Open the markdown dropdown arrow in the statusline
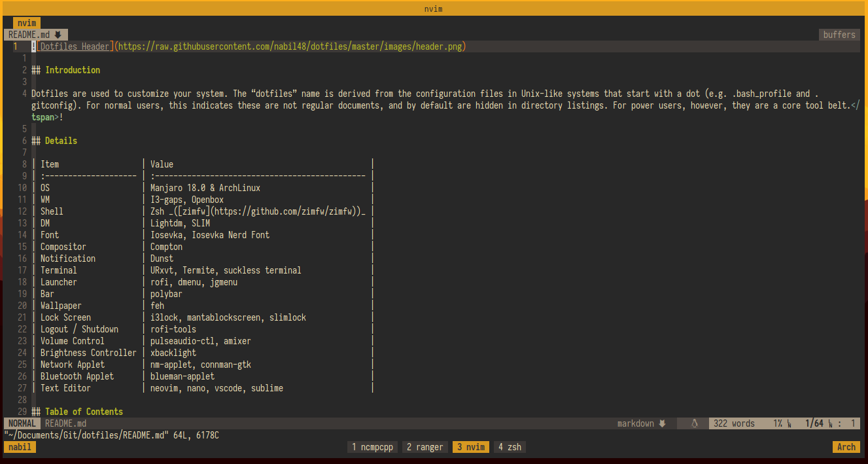The width and height of the screenshot is (868, 464). (x=662, y=423)
